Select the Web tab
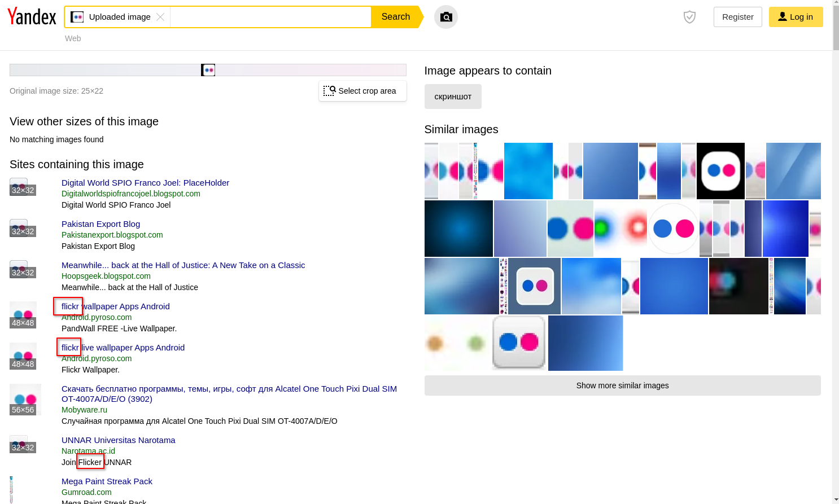Image resolution: width=839 pixels, height=504 pixels. (x=73, y=38)
